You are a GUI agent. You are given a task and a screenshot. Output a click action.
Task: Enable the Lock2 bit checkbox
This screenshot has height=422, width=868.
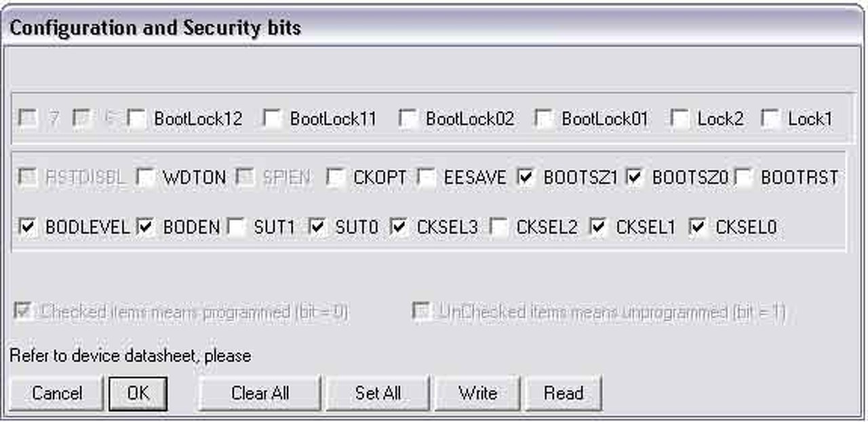679,119
